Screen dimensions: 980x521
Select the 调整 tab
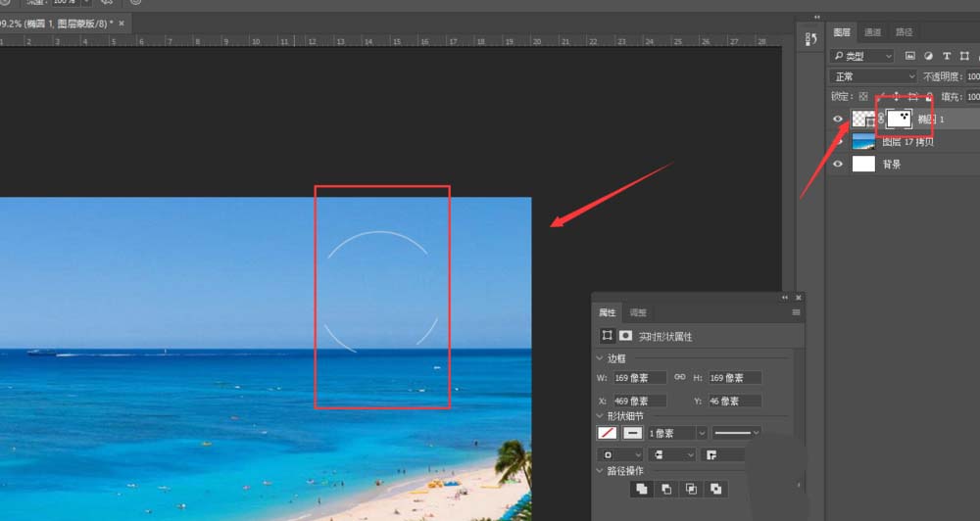point(638,312)
